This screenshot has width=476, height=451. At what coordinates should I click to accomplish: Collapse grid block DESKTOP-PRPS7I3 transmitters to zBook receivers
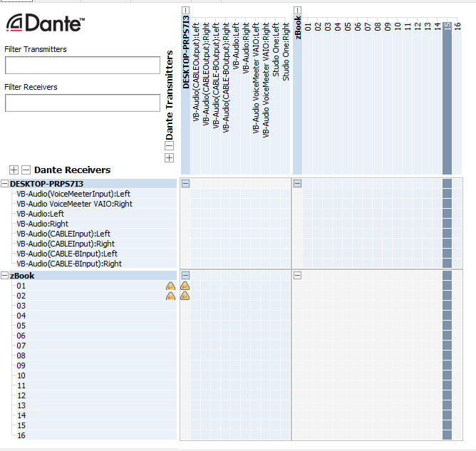[185, 275]
